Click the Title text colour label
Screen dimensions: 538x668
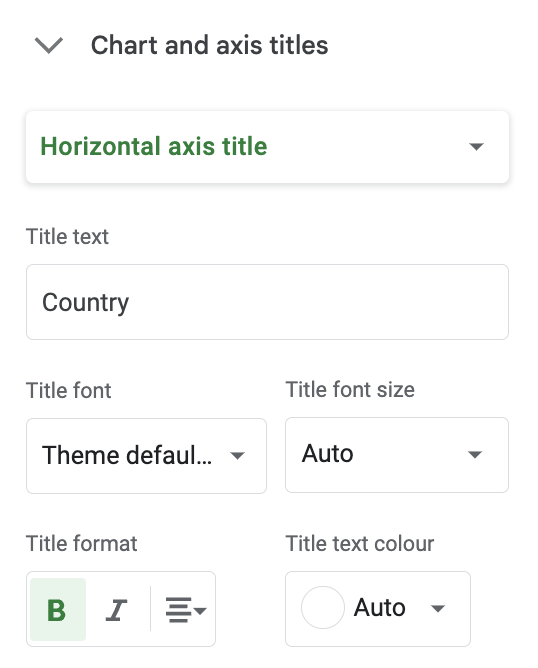coord(360,544)
